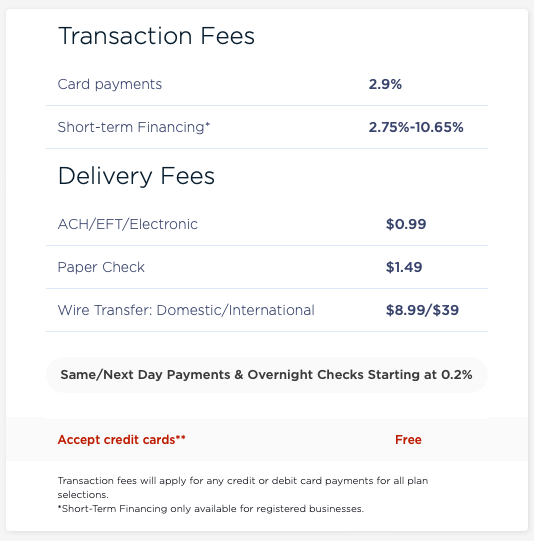The width and height of the screenshot is (534, 541).
Task: Select the Paper Check row label
Action: (101, 267)
